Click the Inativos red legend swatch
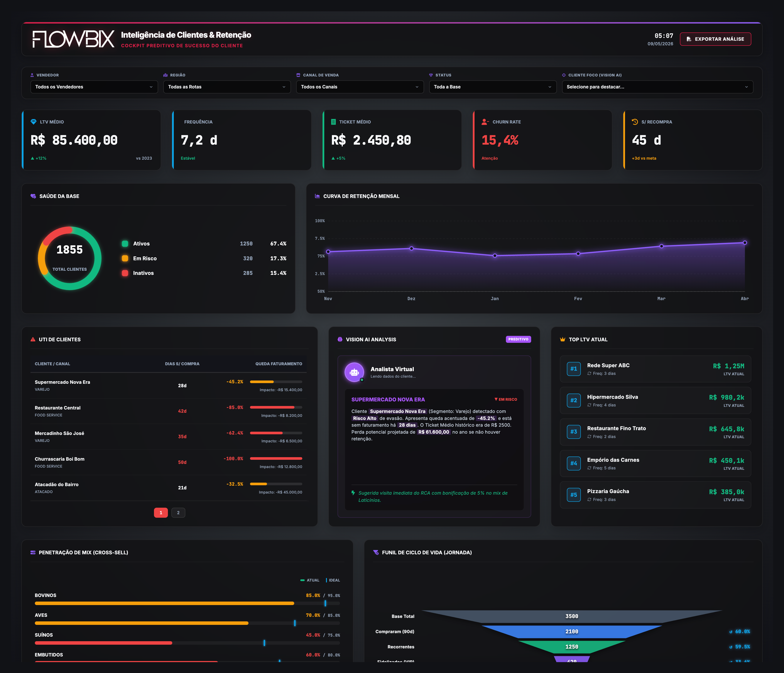Viewport: 784px width, 673px height. tap(125, 273)
